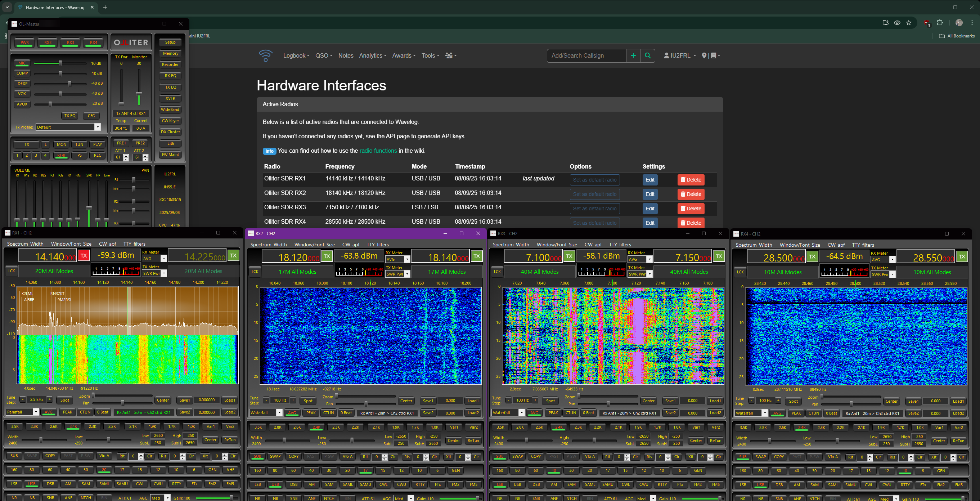The image size is (980, 501).
Task: Enable LCK lock in RX1 window
Action: 12,271
